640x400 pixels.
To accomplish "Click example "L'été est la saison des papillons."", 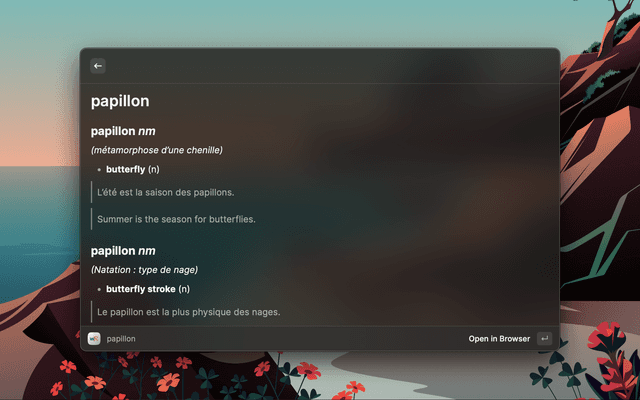I will pyautogui.click(x=166, y=192).
